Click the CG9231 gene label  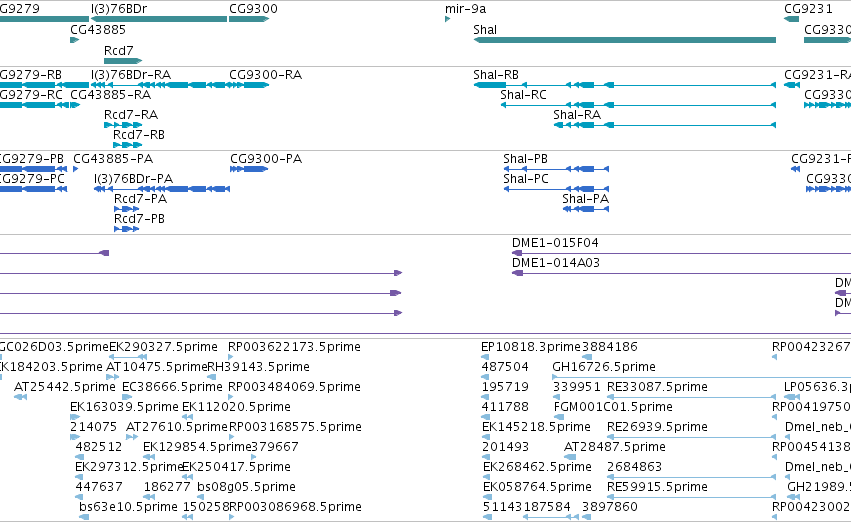click(808, 9)
